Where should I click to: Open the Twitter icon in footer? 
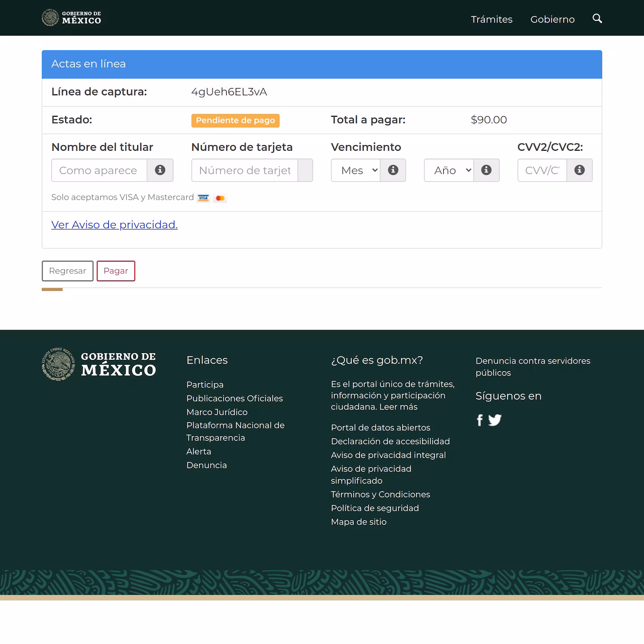pyautogui.click(x=495, y=420)
